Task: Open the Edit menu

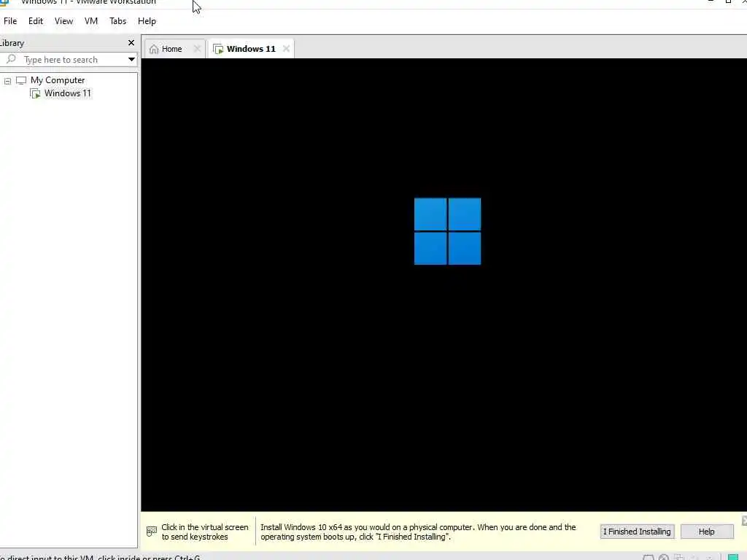Action: 36,21
